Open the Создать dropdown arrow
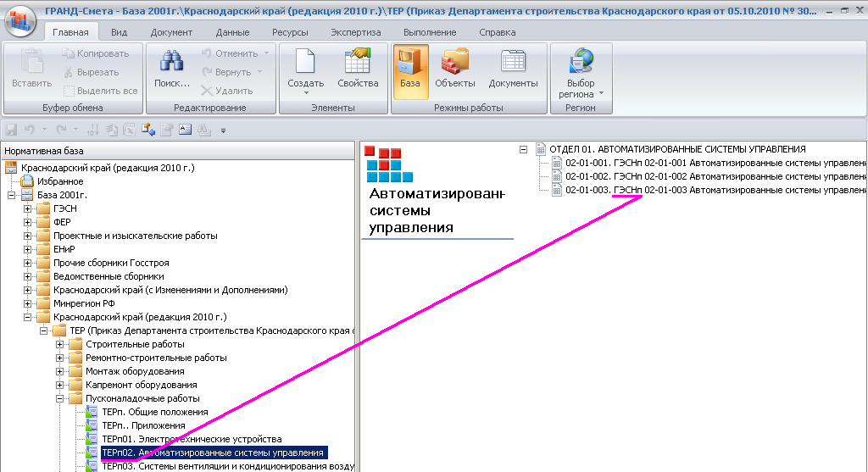This screenshot has width=868, height=472. 305,93
